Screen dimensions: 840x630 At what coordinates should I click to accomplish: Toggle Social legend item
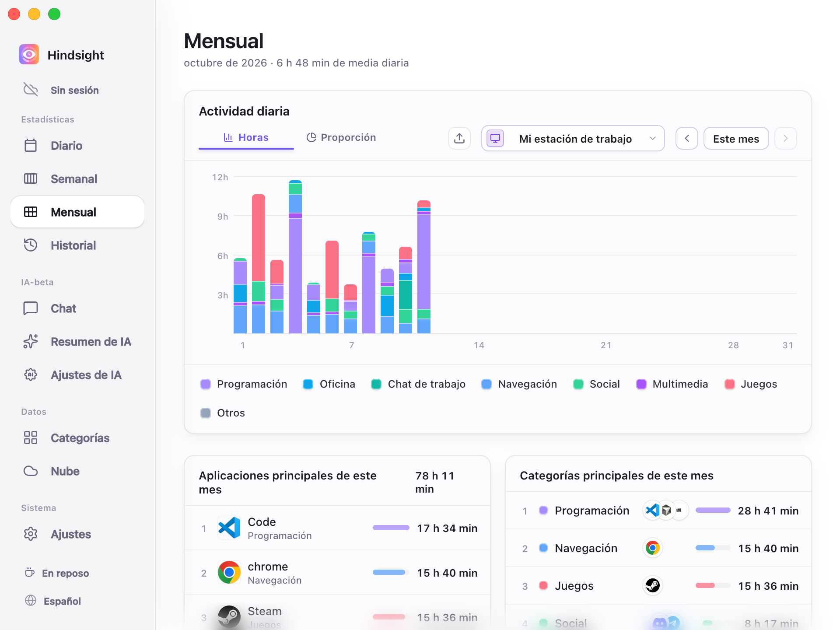(597, 384)
